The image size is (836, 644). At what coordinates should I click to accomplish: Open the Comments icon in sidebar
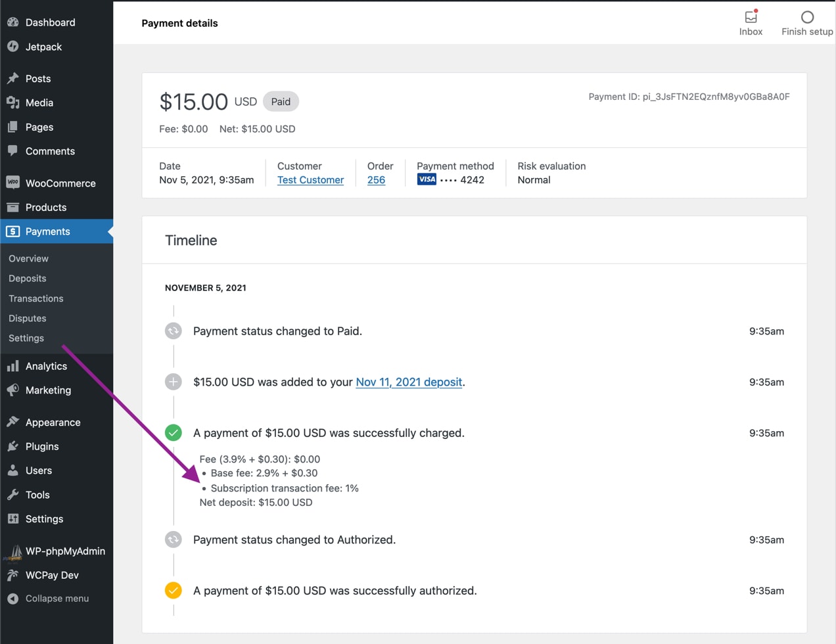pos(12,151)
